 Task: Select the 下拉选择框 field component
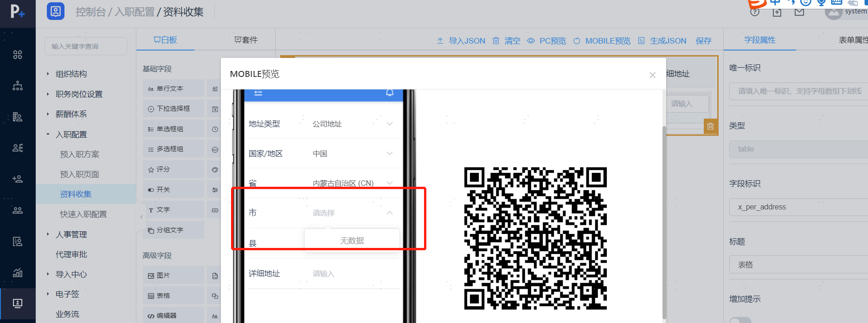click(174, 108)
